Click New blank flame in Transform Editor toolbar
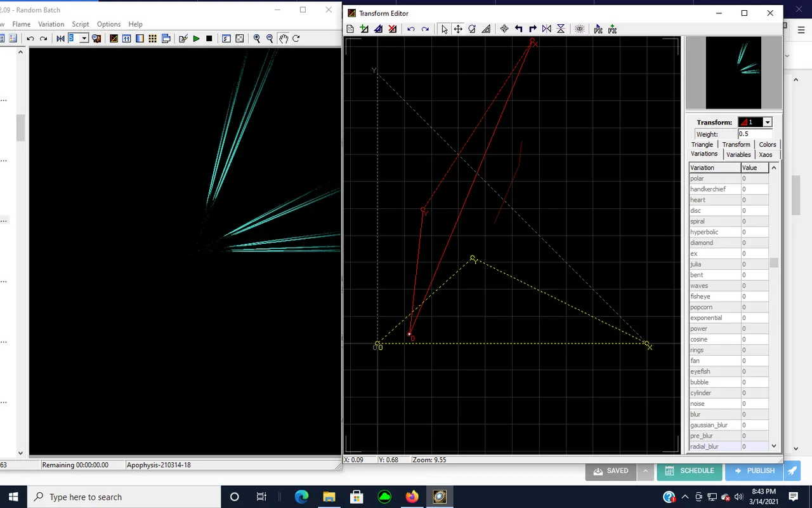The image size is (812, 508). click(x=350, y=29)
